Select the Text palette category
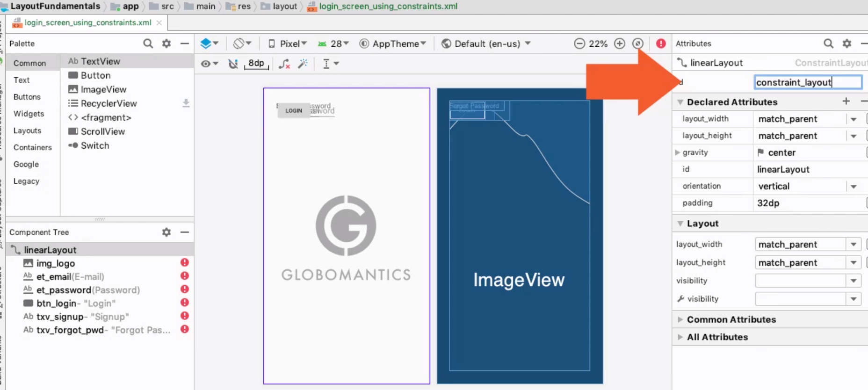The height and width of the screenshot is (390, 868). tap(22, 80)
